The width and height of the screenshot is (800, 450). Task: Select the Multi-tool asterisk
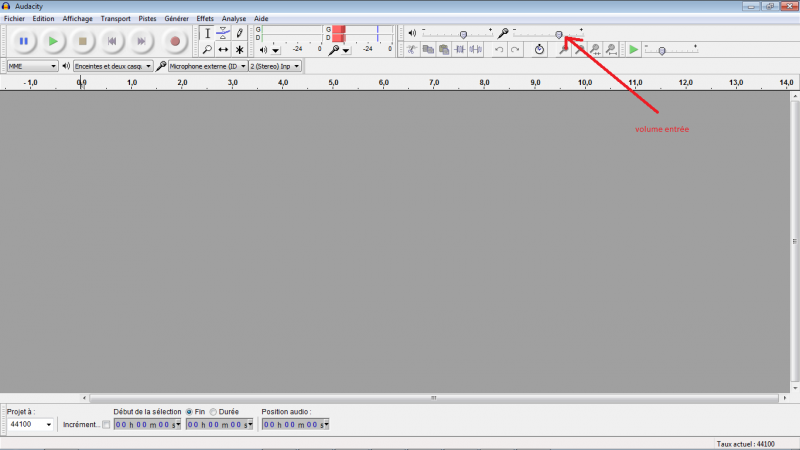coord(239,49)
